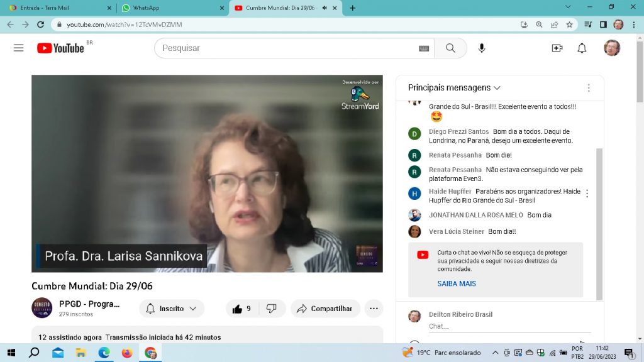Open the YouTube hamburger guide menu

[18, 48]
